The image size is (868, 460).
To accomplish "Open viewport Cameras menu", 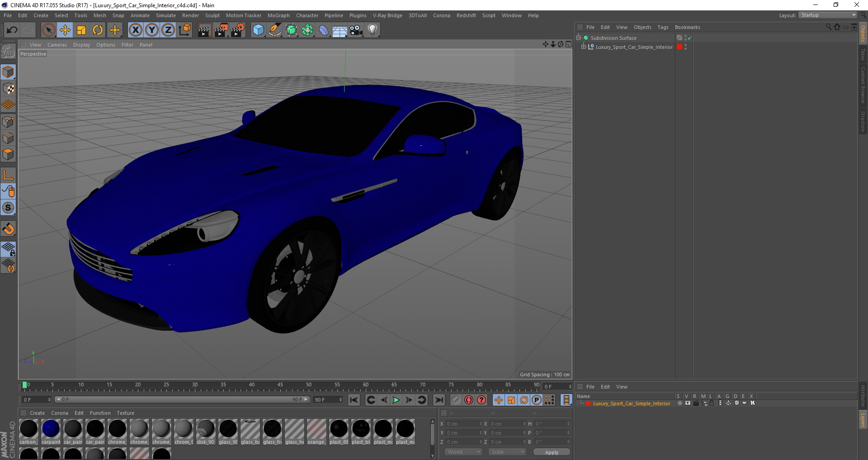I will coord(57,45).
